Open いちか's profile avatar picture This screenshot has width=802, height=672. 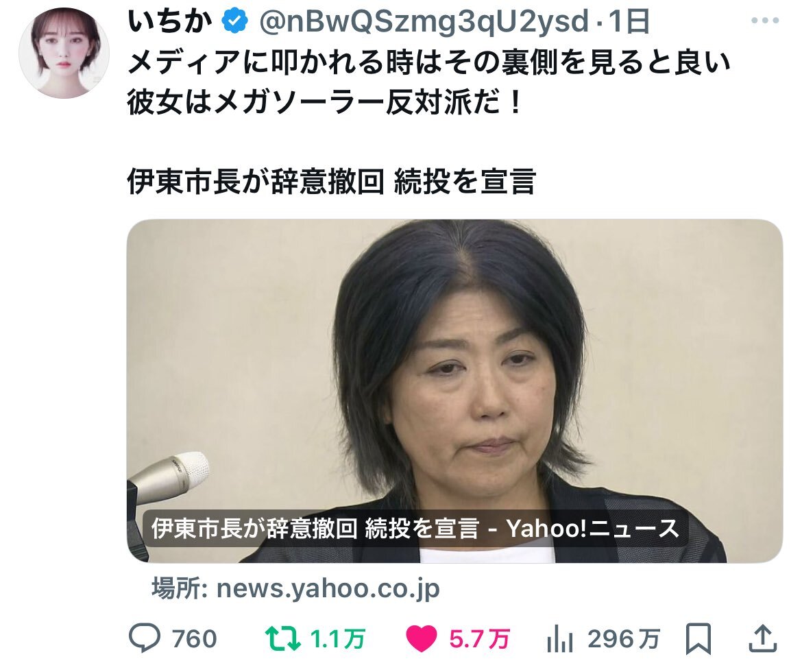coord(64,53)
